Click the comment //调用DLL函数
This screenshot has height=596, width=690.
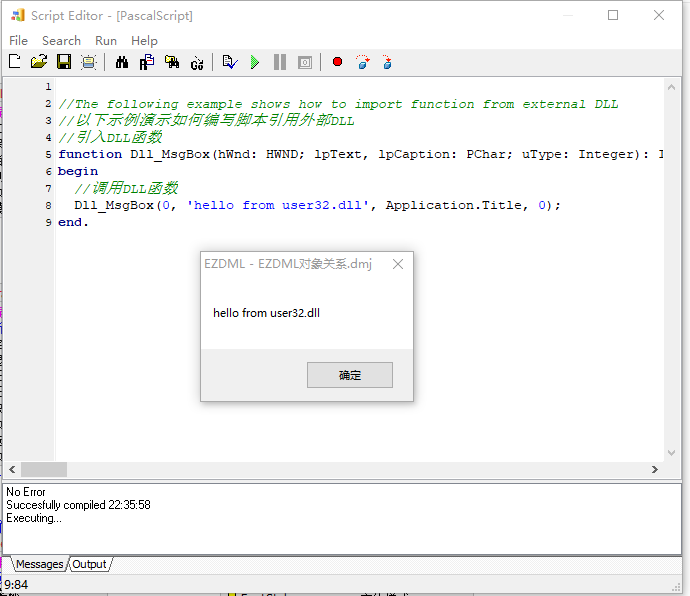(126, 188)
